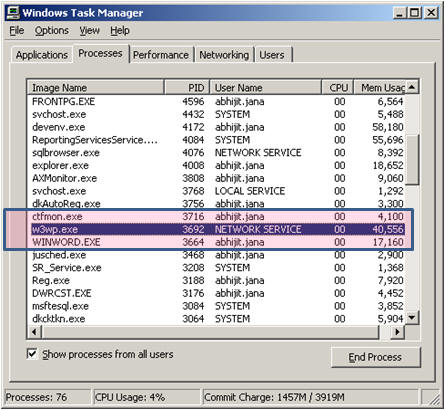Image resolution: width=445 pixels, height=410 pixels.
Task: Select the devenv.exe process row
Action: (218, 127)
